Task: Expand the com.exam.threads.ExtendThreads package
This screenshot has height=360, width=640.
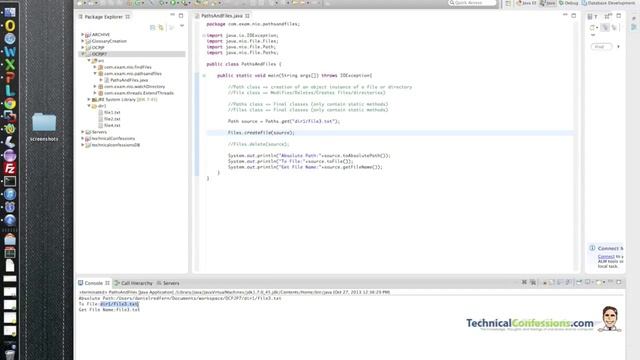Action: point(95,93)
